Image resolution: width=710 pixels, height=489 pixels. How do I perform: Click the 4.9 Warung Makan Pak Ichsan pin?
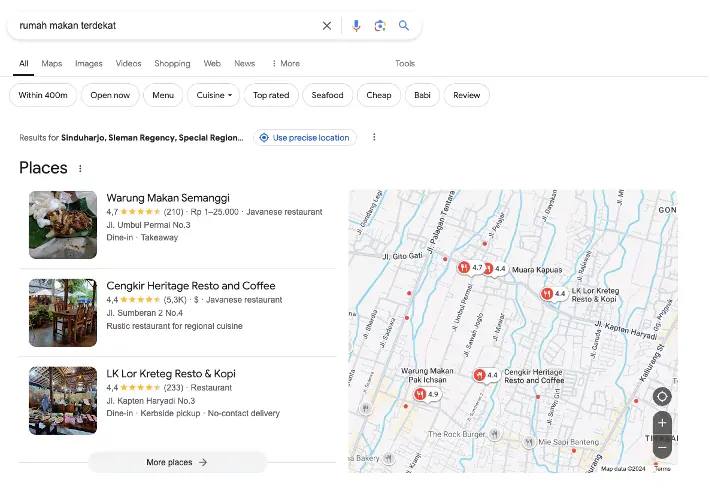point(426,394)
